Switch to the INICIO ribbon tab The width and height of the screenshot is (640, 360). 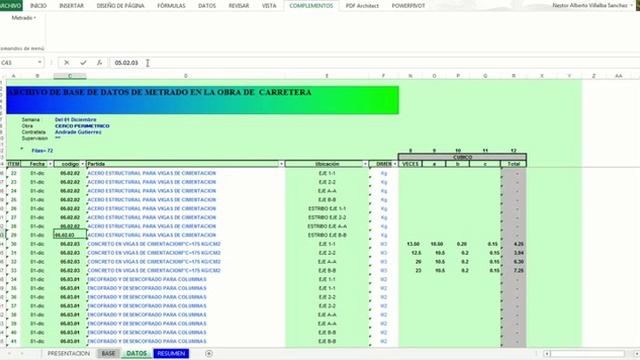pyautogui.click(x=38, y=6)
